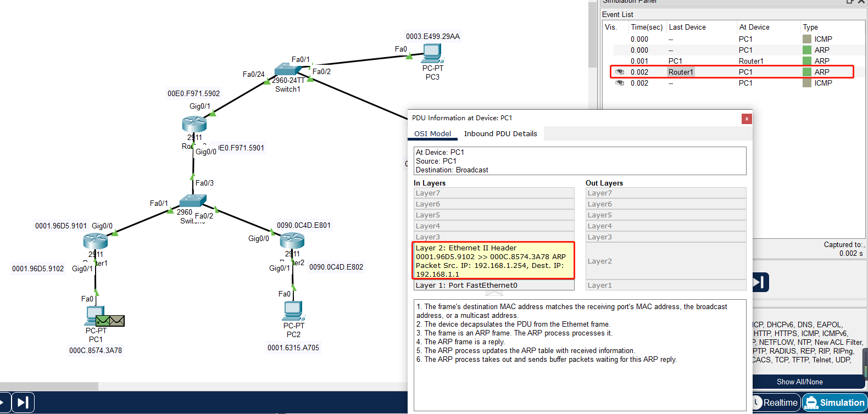
Task: Open the Inbound PDU Details tab
Action: click(500, 133)
